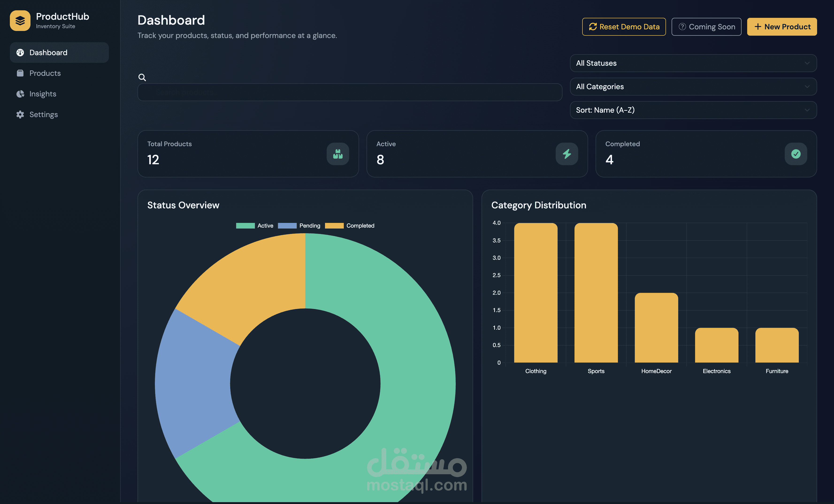Toggle the Pending dataset in chart legend

point(299,225)
